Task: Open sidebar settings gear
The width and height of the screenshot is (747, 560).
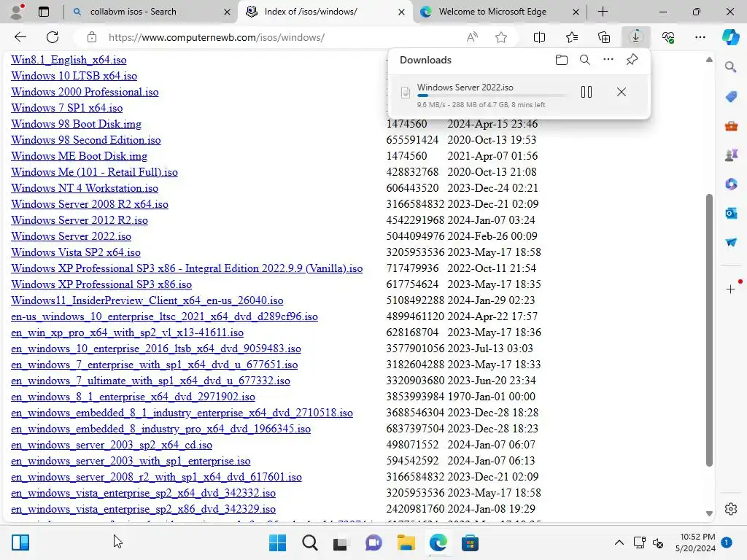Action: click(x=731, y=509)
